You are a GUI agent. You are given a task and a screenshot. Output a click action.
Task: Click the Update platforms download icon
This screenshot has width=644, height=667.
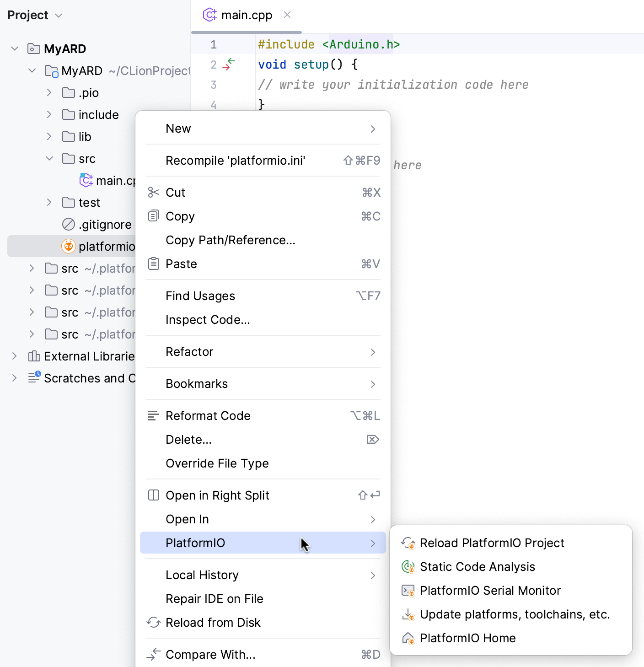[x=408, y=614]
